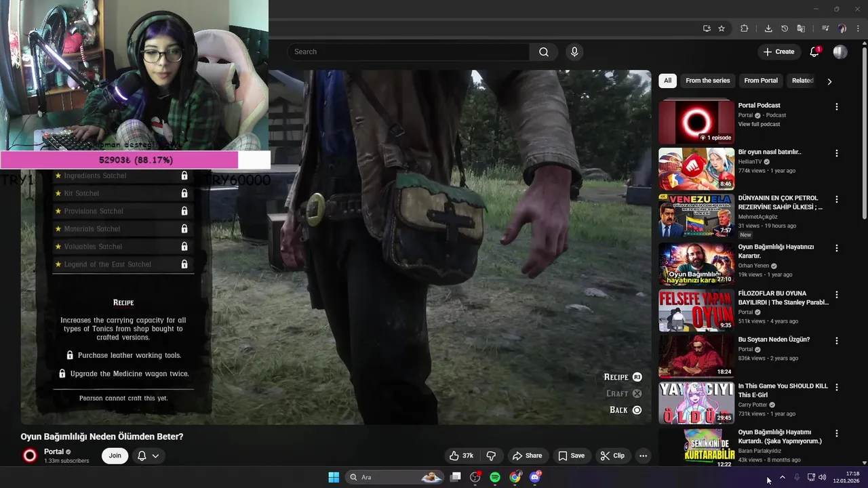The height and width of the screenshot is (488, 868).
Task: Open Chrome extensions puzzle icon
Action: coord(744,28)
